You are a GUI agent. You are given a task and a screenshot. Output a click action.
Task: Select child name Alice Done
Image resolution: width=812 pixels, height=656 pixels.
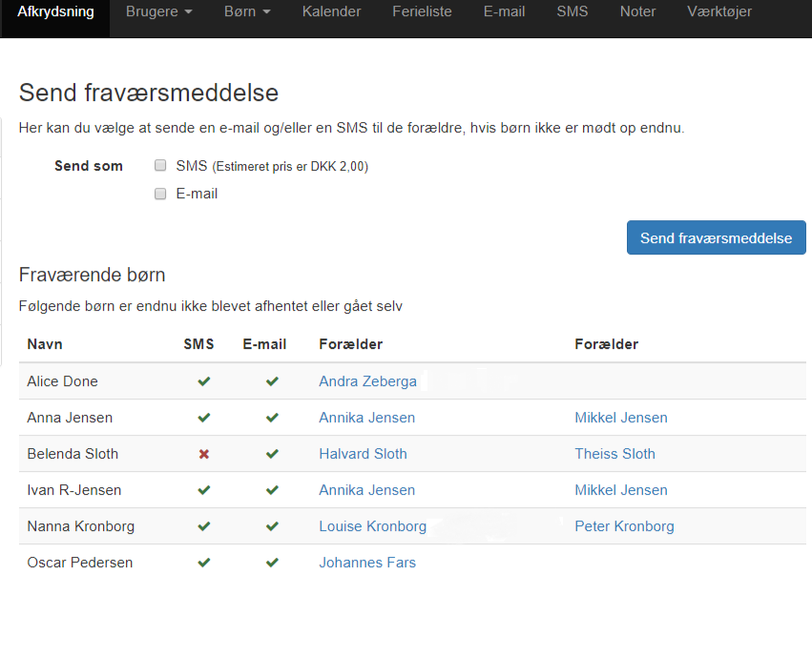point(62,381)
